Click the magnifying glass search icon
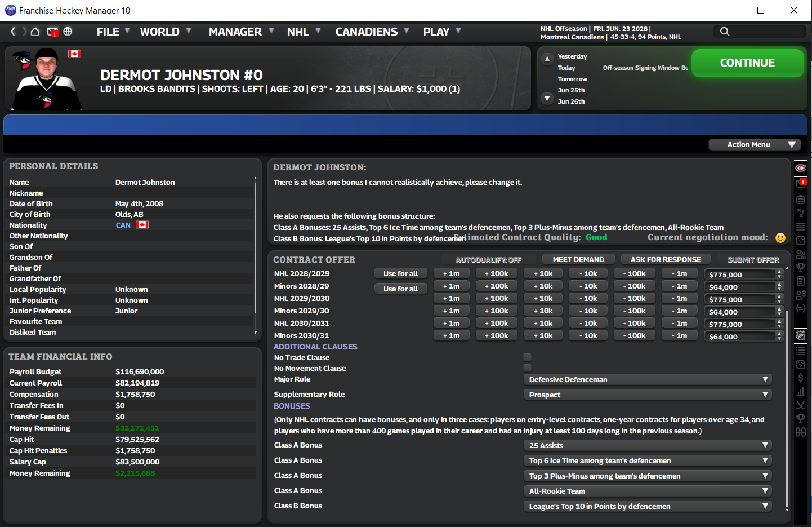The width and height of the screenshot is (812, 527). [x=725, y=32]
